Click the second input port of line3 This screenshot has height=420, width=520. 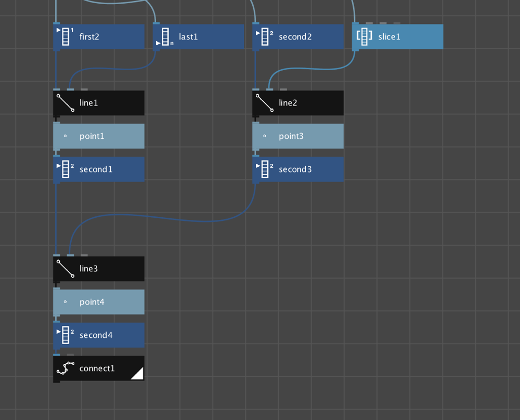[x=70, y=255]
